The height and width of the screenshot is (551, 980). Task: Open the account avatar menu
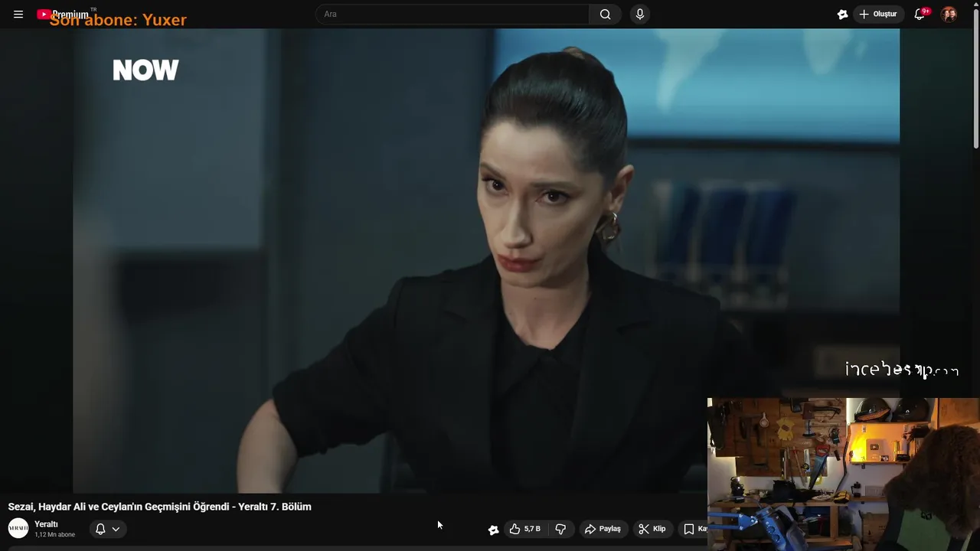(949, 15)
